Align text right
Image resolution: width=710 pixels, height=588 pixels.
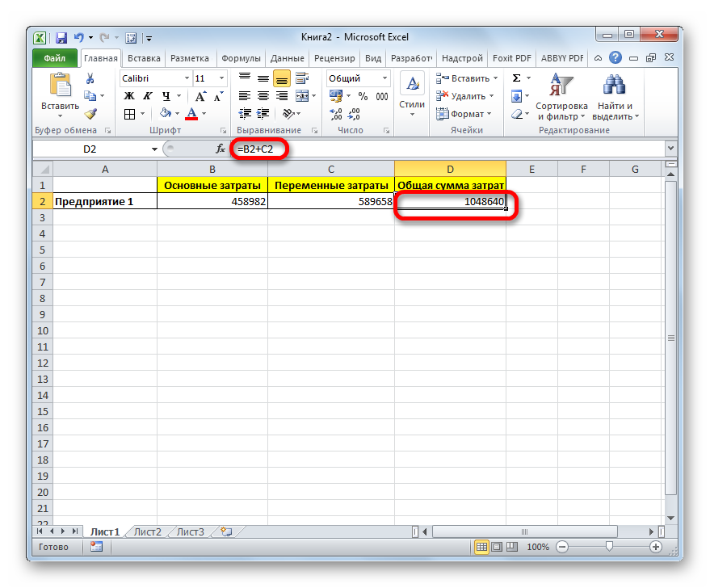tap(282, 96)
